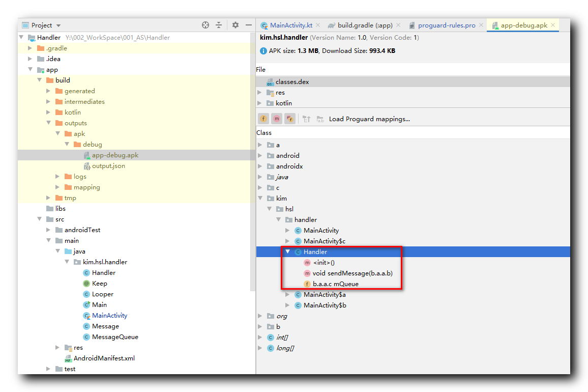Expand the kotlin node in File section

click(260, 103)
